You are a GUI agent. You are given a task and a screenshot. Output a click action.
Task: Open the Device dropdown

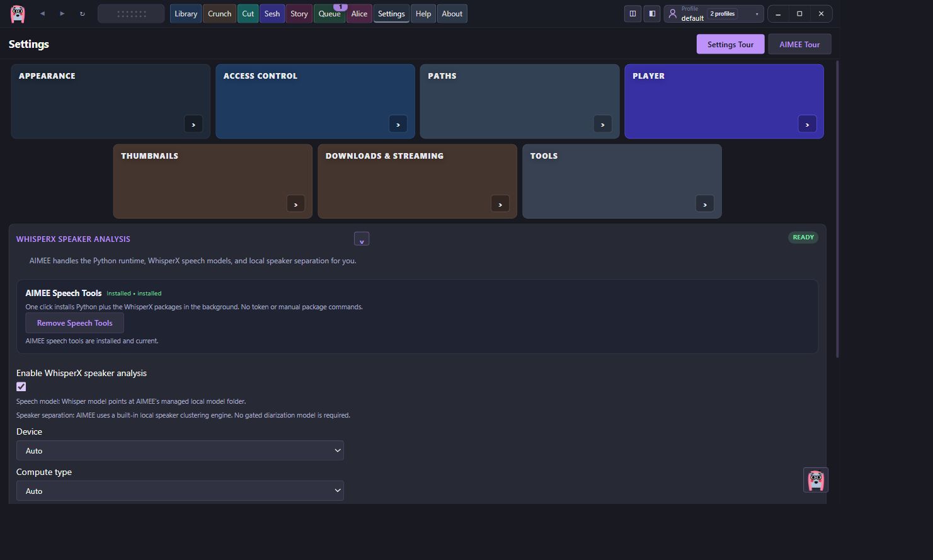(x=180, y=450)
